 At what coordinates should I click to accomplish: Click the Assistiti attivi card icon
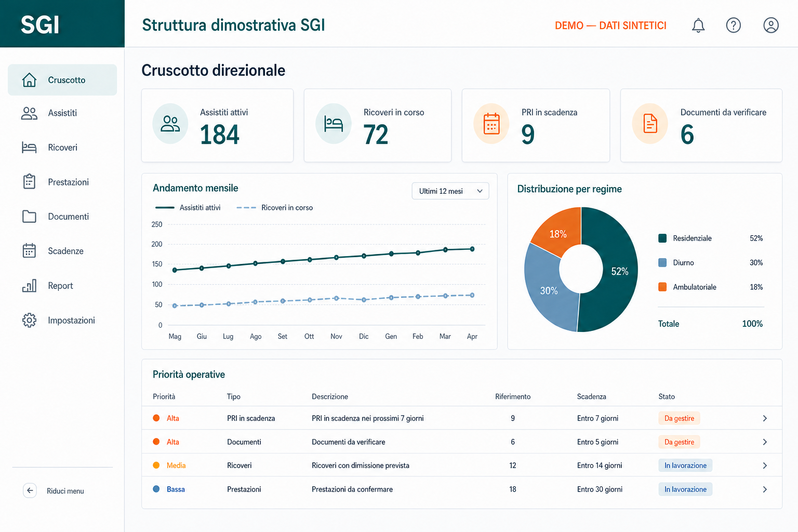[170, 124]
